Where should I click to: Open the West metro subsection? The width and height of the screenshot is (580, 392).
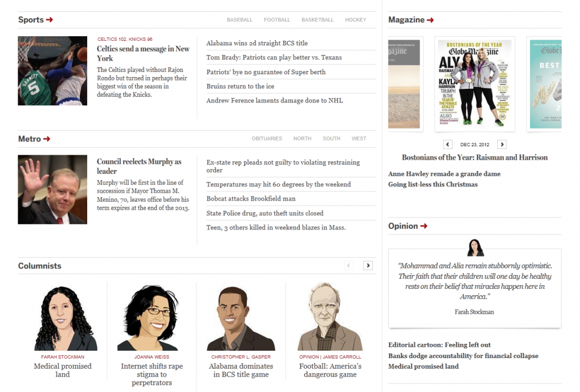point(359,139)
